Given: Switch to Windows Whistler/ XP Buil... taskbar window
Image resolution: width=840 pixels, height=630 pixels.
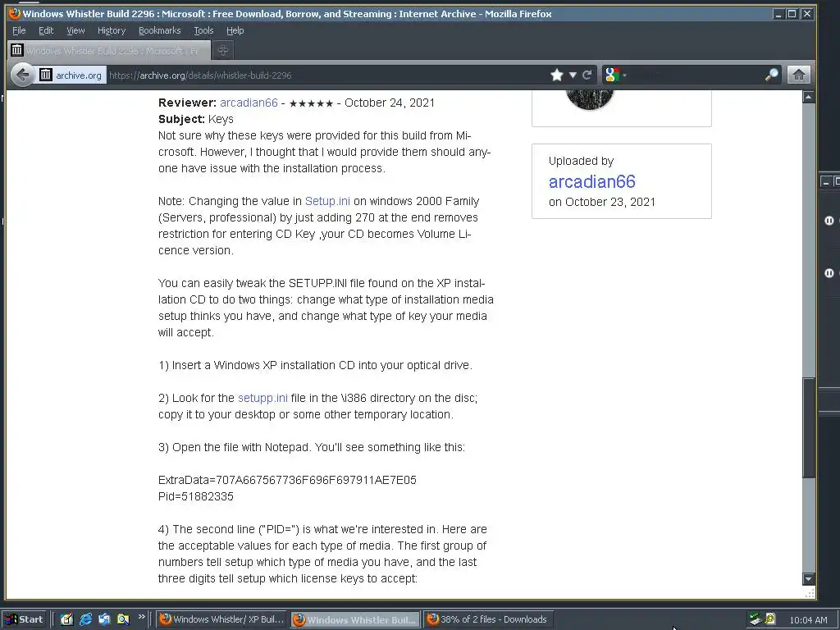Looking at the screenshot, I should pos(221,619).
